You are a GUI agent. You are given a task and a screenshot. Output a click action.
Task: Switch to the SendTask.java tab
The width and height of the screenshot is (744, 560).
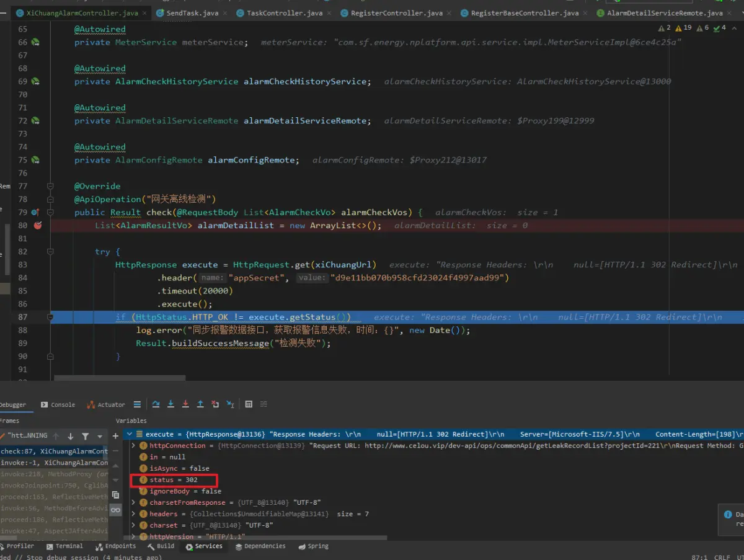pos(190,12)
